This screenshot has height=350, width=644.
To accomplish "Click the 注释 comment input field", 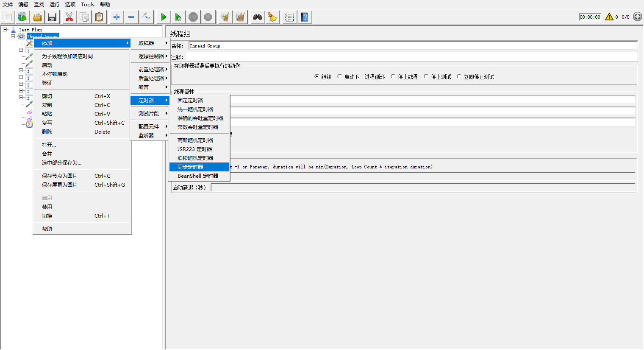I will (411, 56).
